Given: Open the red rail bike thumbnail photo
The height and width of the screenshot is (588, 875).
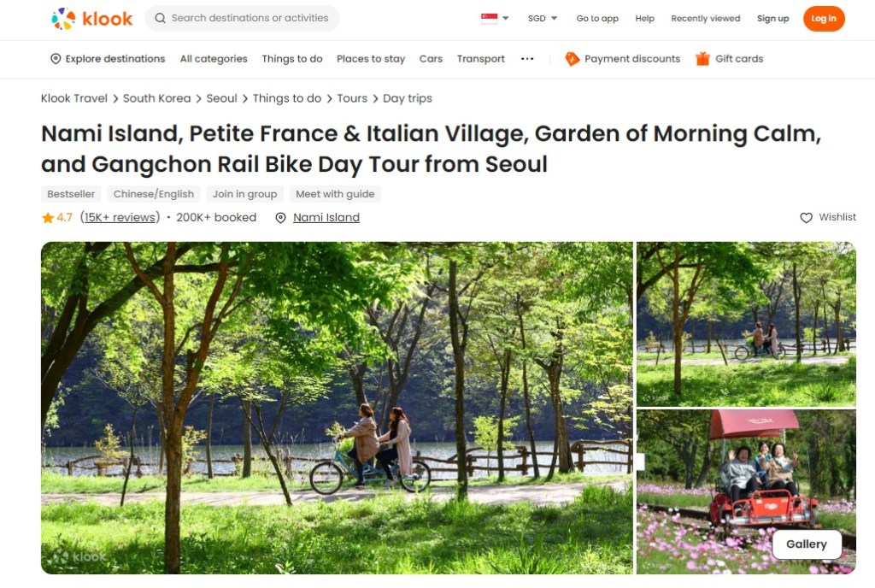Looking at the screenshot, I should pos(746,491).
